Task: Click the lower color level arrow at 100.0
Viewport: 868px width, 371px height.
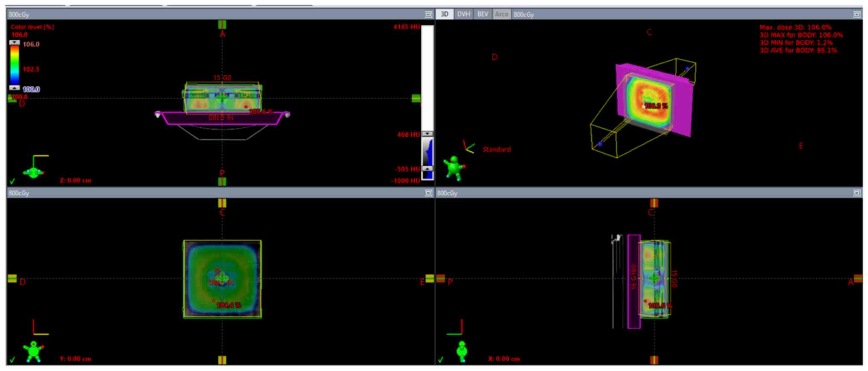Action: 15,88
